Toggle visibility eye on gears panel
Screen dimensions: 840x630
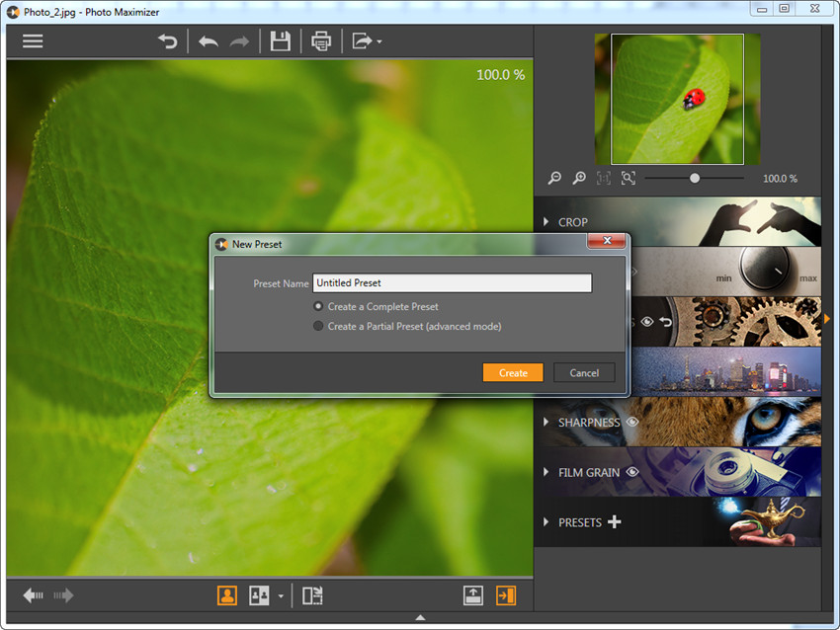(647, 322)
